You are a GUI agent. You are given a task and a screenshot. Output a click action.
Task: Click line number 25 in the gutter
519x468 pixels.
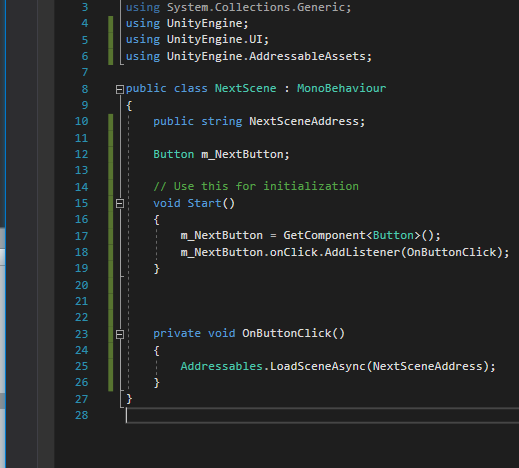81,366
